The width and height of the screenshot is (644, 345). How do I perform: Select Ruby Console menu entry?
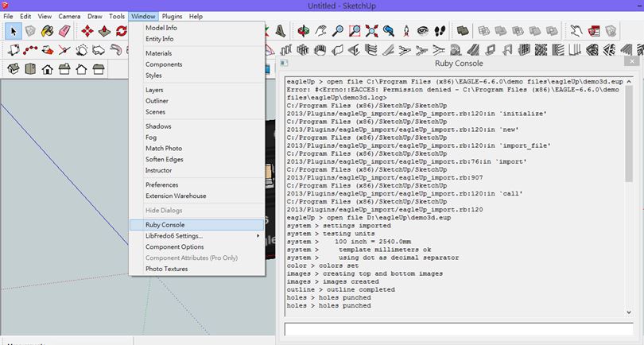tap(196, 225)
